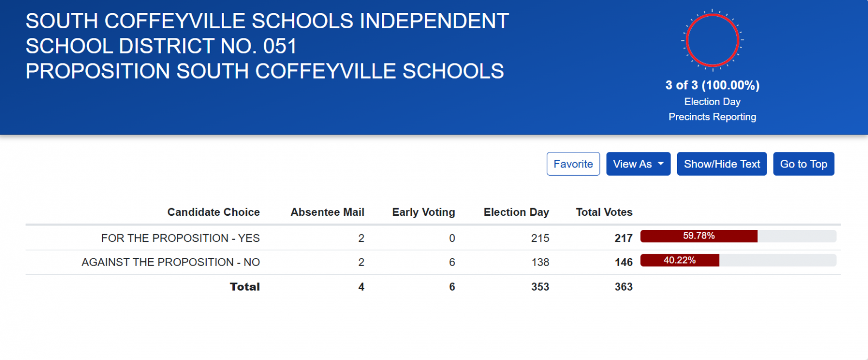
Task: Click the 3 of 3 (100.00%) text
Action: tap(712, 85)
